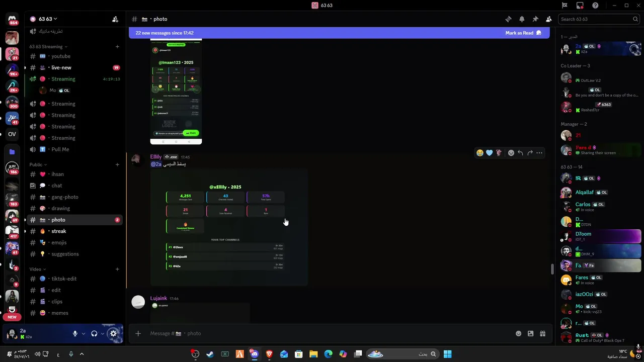This screenshot has height=362, width=644.
Task: Show pinned messages pin icon
Action: [x=535, y=19]
